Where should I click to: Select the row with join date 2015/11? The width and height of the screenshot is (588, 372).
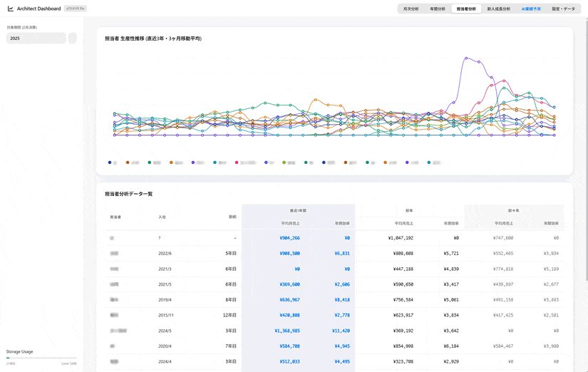click(335, 316)
